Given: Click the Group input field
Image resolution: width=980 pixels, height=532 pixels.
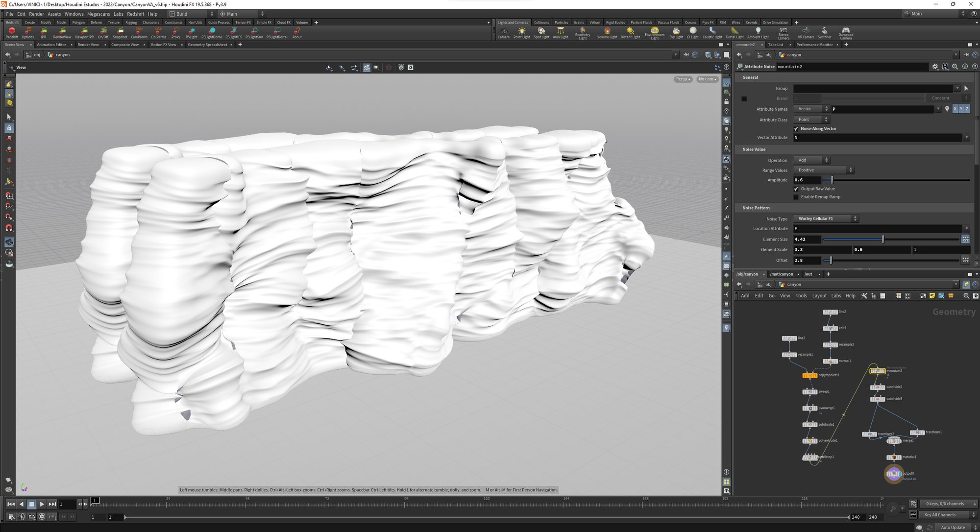Looking at the screenshot, I should (x=874, y=89).
